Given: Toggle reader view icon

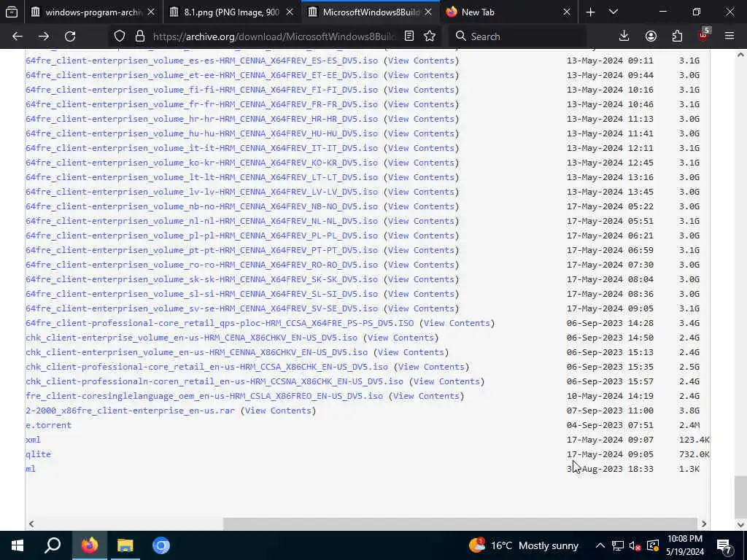Looking at the screenshot, I should [409, 36].
